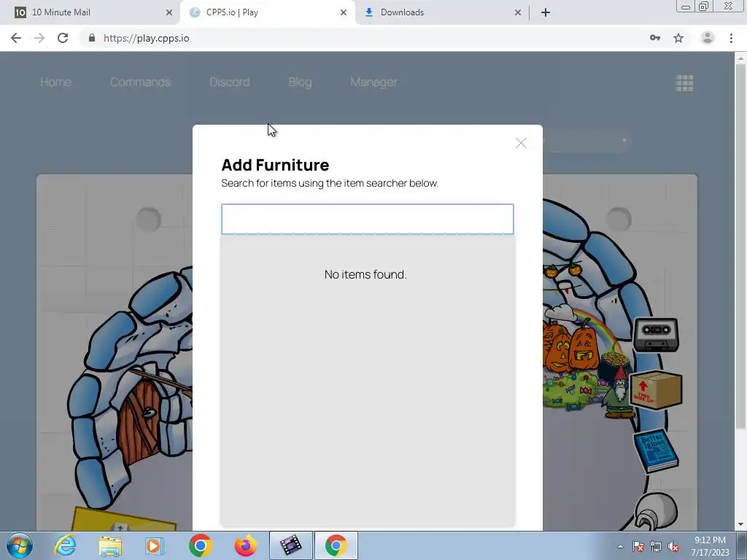Image resolution: width=747 pixels, height=560 pixels.
Task: Reload the current page
Action: tap(63, 38)
